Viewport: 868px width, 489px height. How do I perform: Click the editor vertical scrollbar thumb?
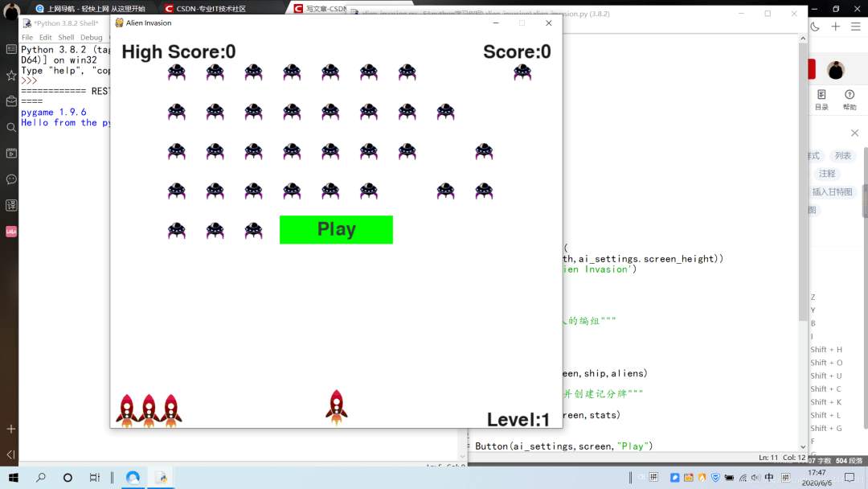(x=803, y=182)
